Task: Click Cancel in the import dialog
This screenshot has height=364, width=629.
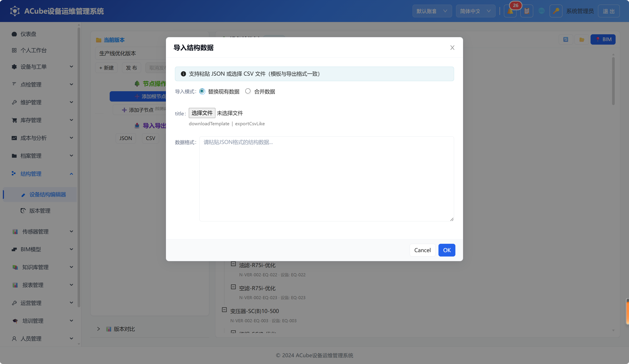Action: [422, 250]
